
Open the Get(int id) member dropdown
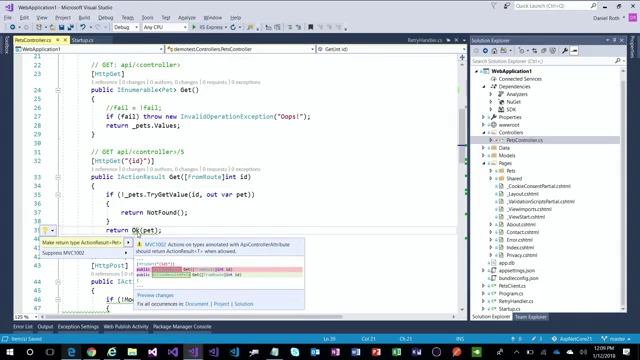[x=392, y=49]
